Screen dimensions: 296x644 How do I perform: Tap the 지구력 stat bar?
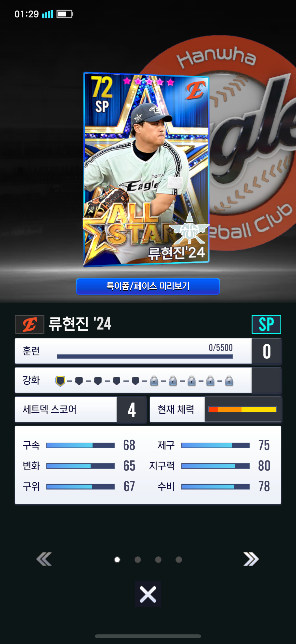pos(215,466)
